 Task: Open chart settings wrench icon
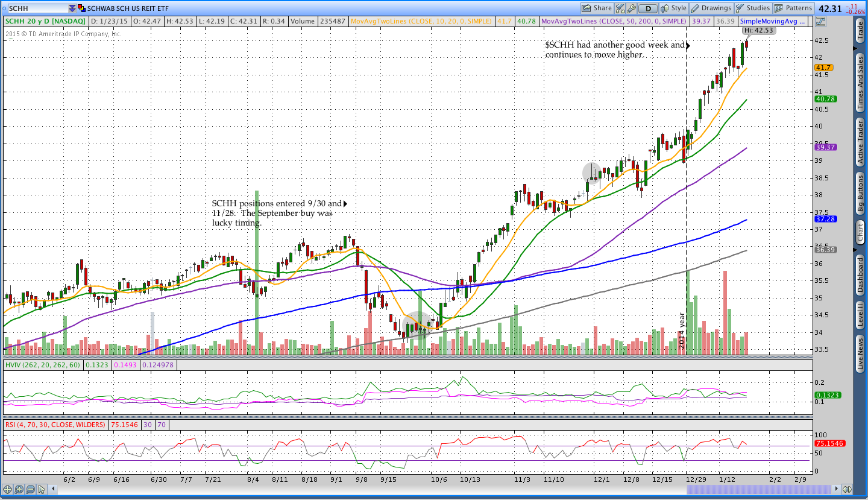click(631, 8)
